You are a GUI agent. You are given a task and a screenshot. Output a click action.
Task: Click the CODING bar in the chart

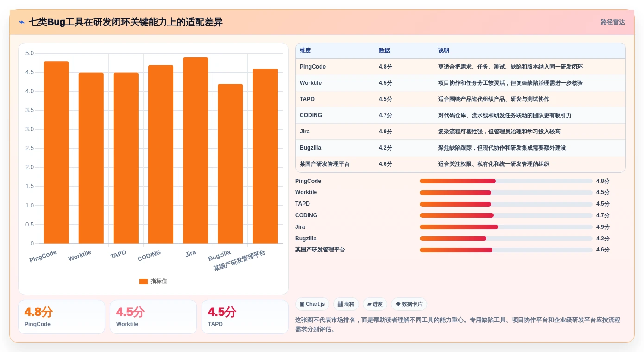[x=161, y=154]
